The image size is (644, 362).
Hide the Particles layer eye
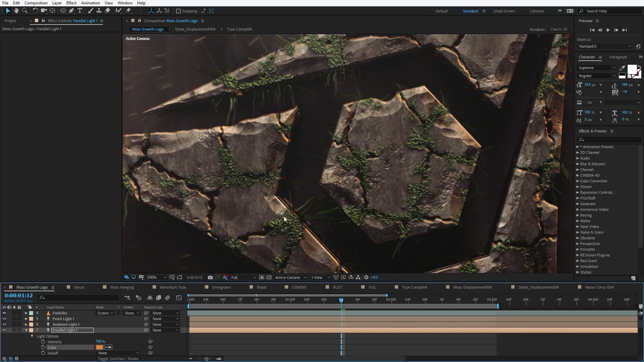4,313
